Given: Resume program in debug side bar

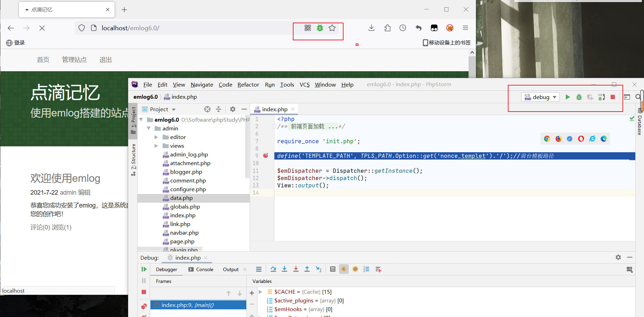Looking at the screenshot, I should pyautogui.click(x=144, y=269).
